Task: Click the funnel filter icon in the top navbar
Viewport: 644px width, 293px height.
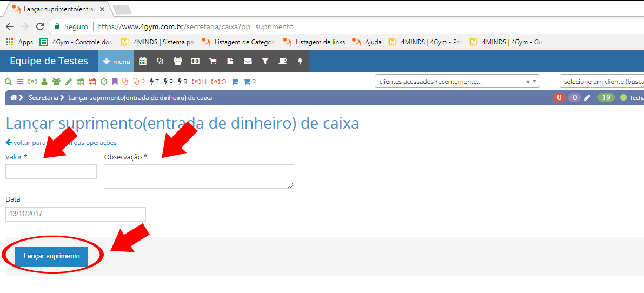Action: tap(265, 62)
